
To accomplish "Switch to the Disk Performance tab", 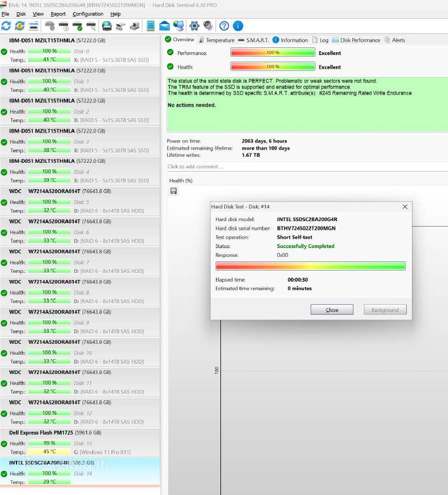I will click(x=356, y=40).
